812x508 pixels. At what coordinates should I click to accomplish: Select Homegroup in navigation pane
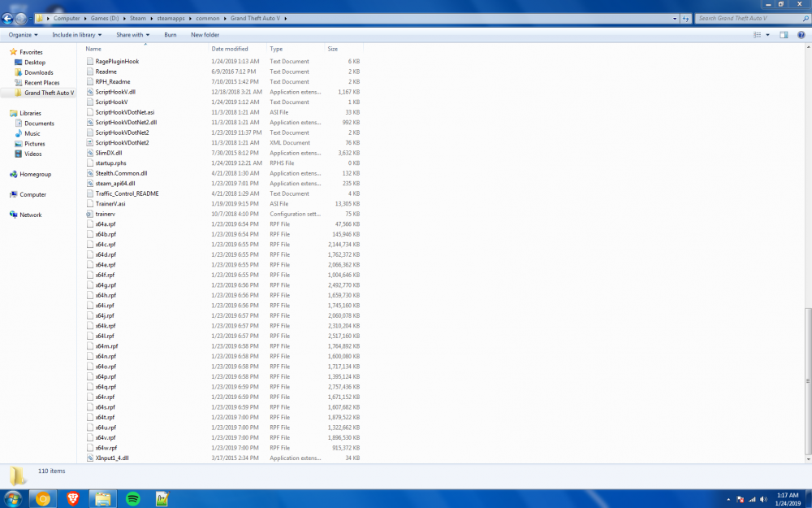coord(35,174)
